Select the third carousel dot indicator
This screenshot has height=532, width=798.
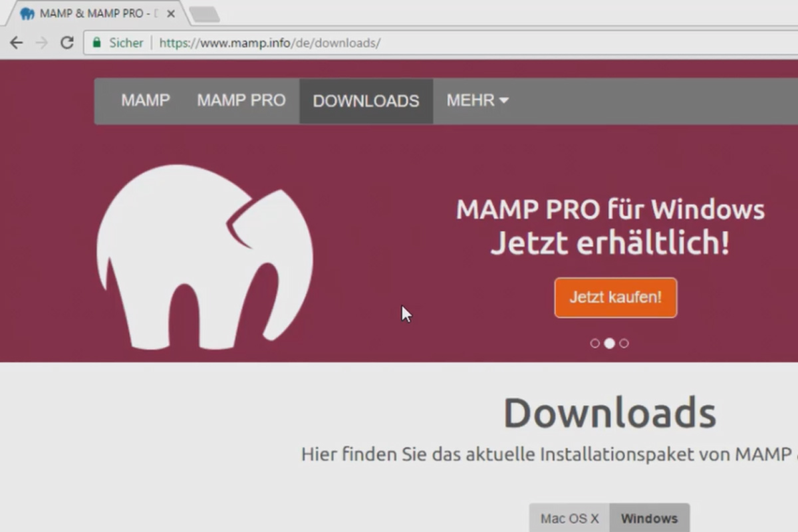[x=624, y=344]
